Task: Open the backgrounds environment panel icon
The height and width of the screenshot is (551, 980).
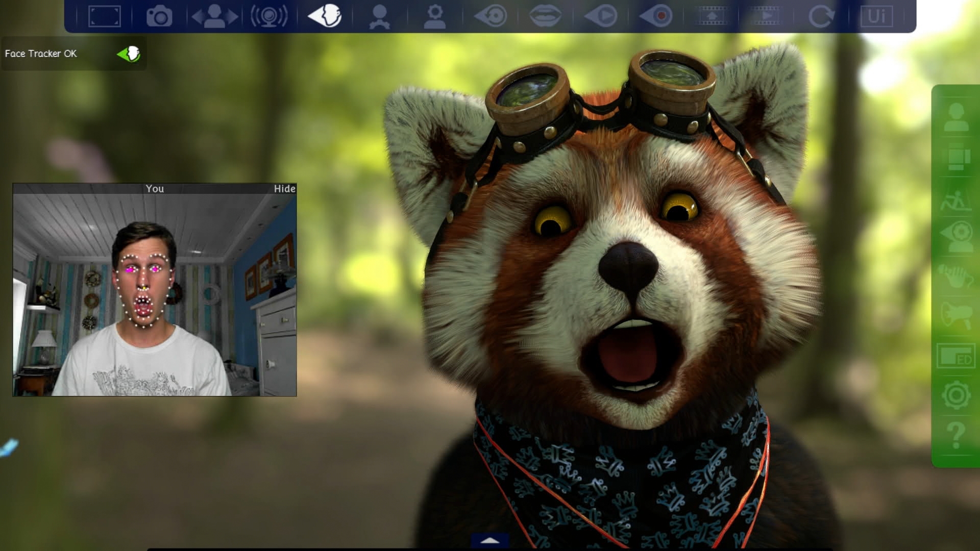Action: coord(956,201)
